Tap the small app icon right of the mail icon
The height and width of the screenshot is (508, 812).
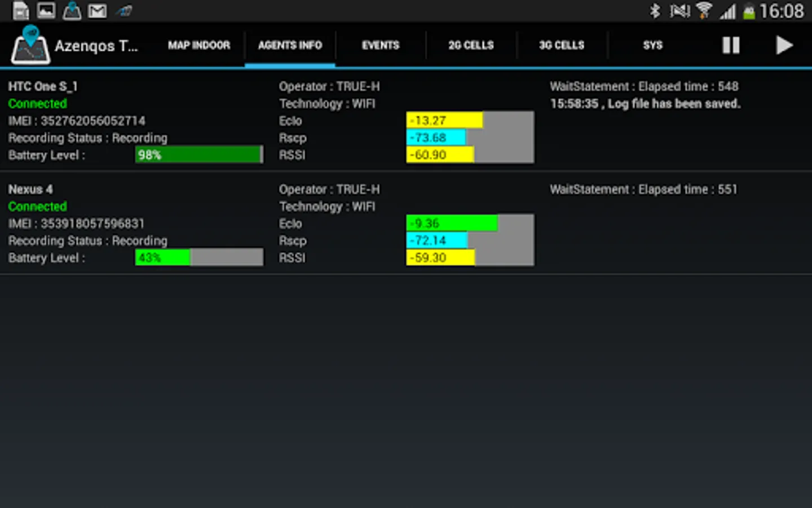pos(124,11)
